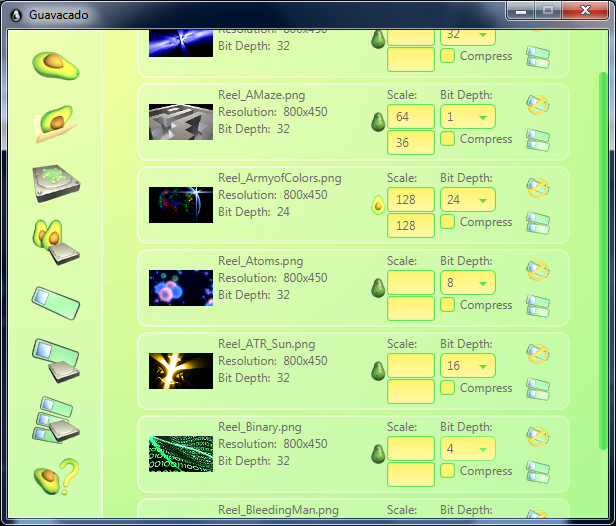Click the slider panel with drive icon
616x526 pixels.
56,360
